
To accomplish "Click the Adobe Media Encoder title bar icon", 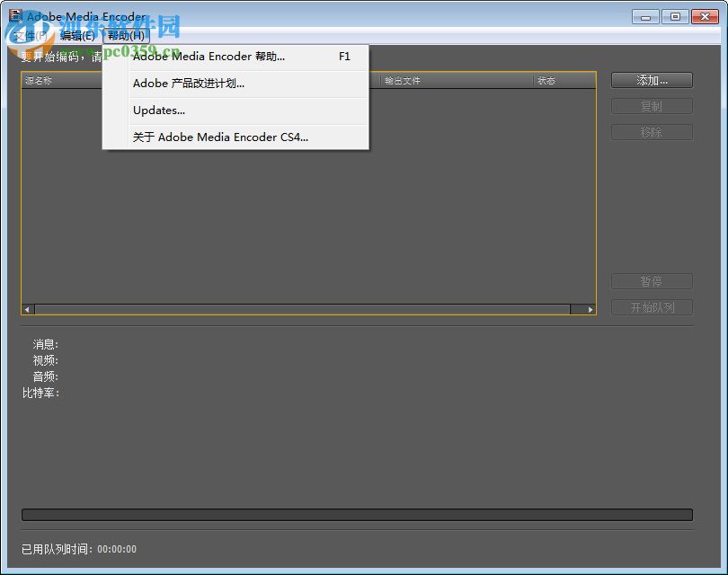I will pos(14,15).
